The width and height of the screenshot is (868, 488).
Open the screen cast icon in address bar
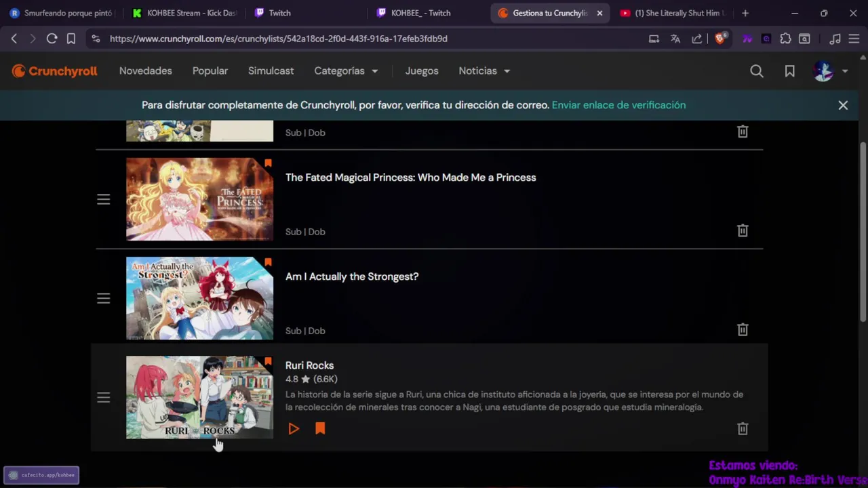pyautogui.click(x=654, y=39)
